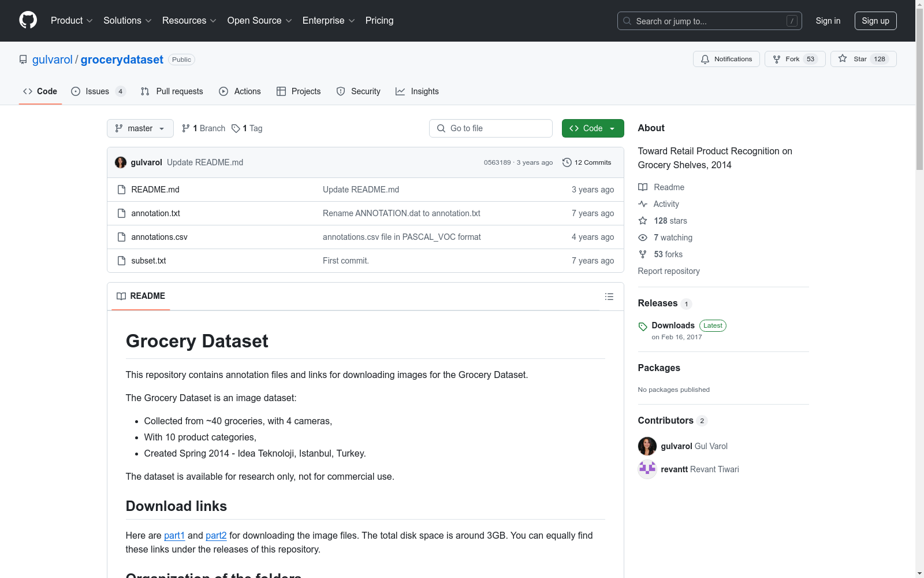Click the file icon next to subset.txt
Screen dimensions: 924x578
pos(121,261)
